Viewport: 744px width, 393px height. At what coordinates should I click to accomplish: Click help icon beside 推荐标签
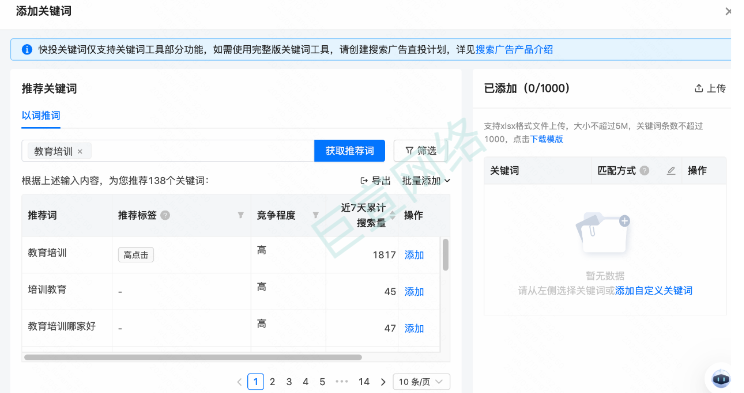pyautogui.click(x=165, y=215)
